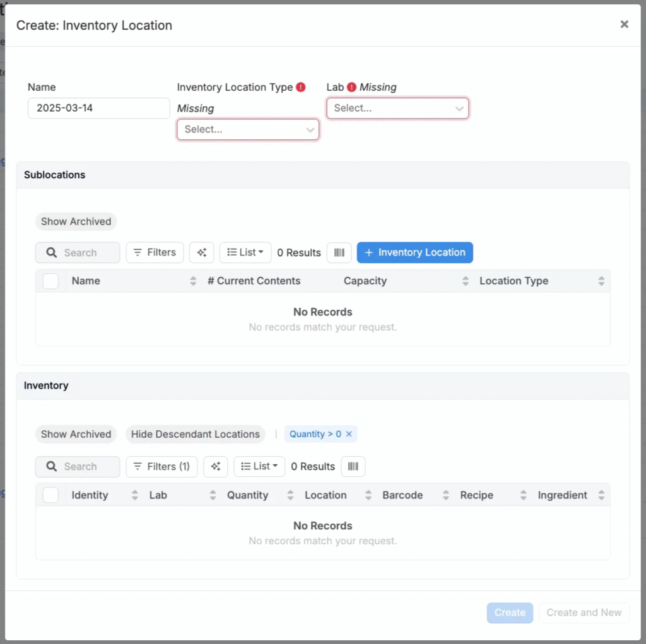Click the barcode scan icon in Sublocations
646x644 pixels.
(x=339, y=252)
